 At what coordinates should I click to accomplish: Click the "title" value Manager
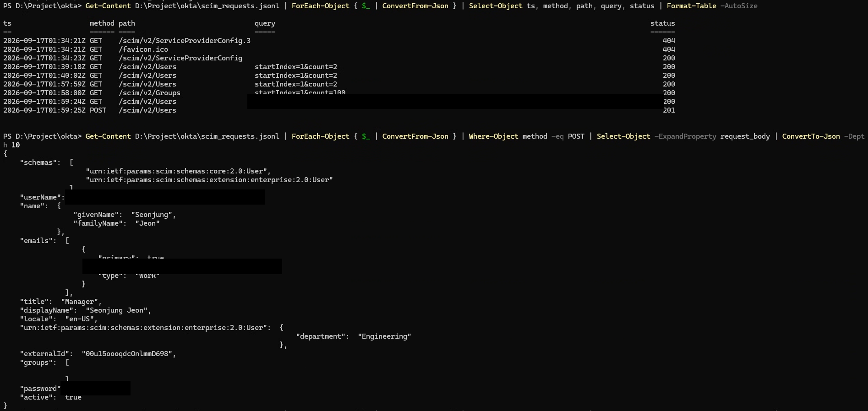click(x=81, y=302)
